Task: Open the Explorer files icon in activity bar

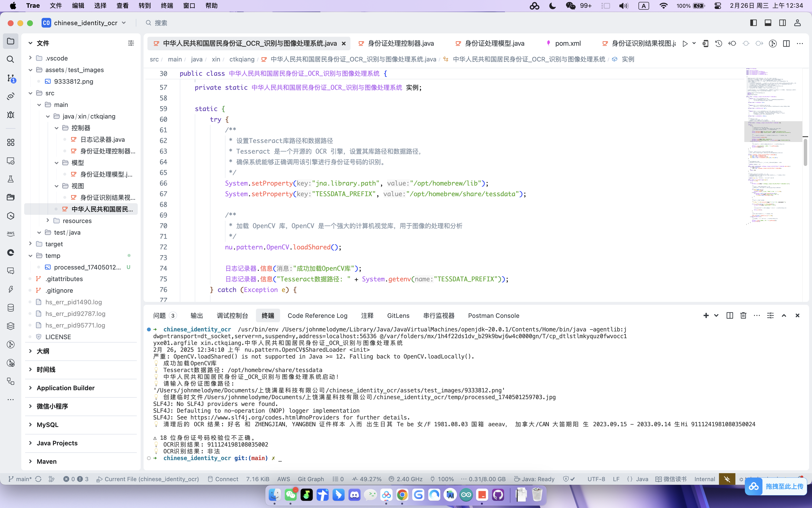Action: pos(10,41)
